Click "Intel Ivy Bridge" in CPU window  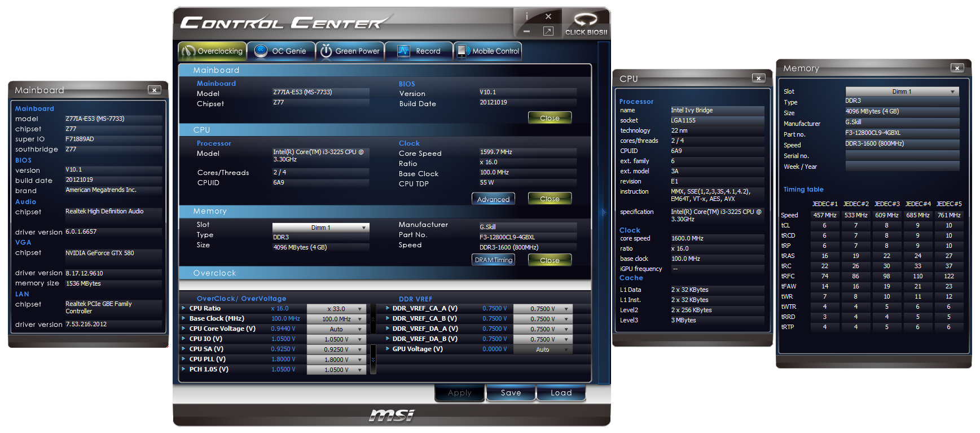pyautogui.click(x=692, y=110)
